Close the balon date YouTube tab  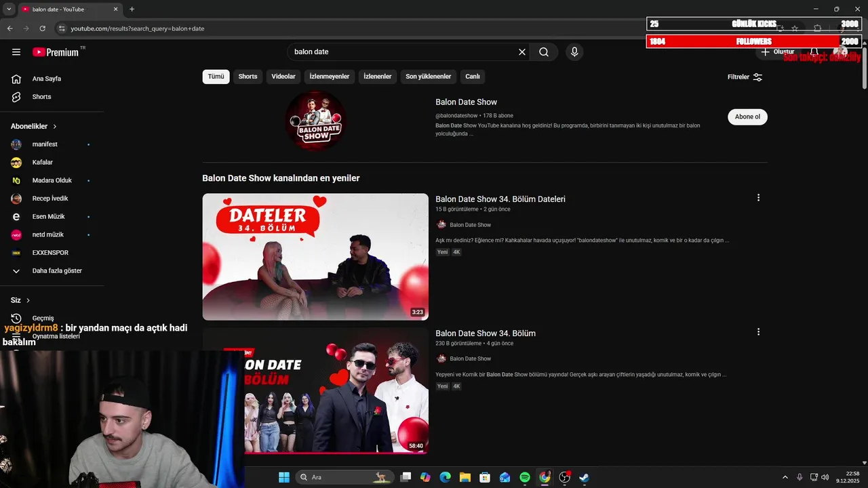pyautogui.click(x=115, y=9)
